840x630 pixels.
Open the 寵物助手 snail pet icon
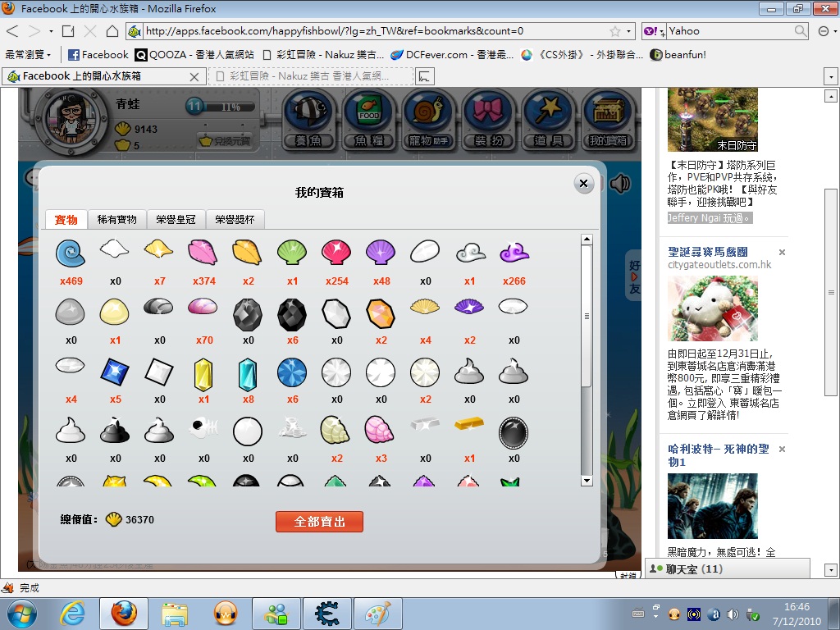428,119
